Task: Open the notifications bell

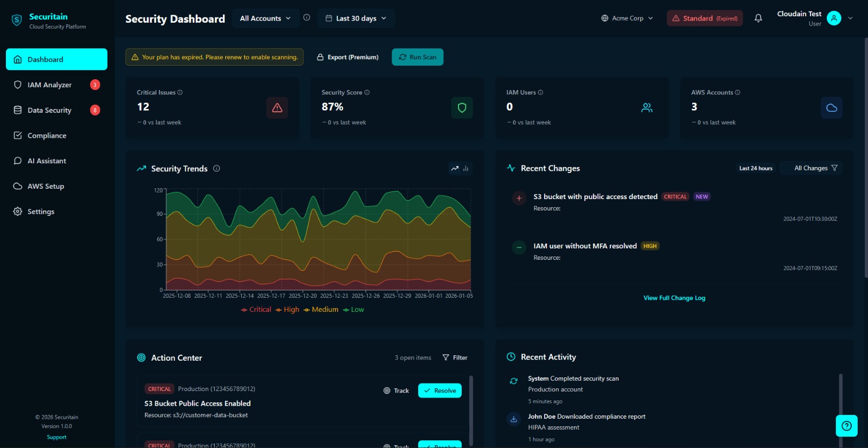Action: 758,18
